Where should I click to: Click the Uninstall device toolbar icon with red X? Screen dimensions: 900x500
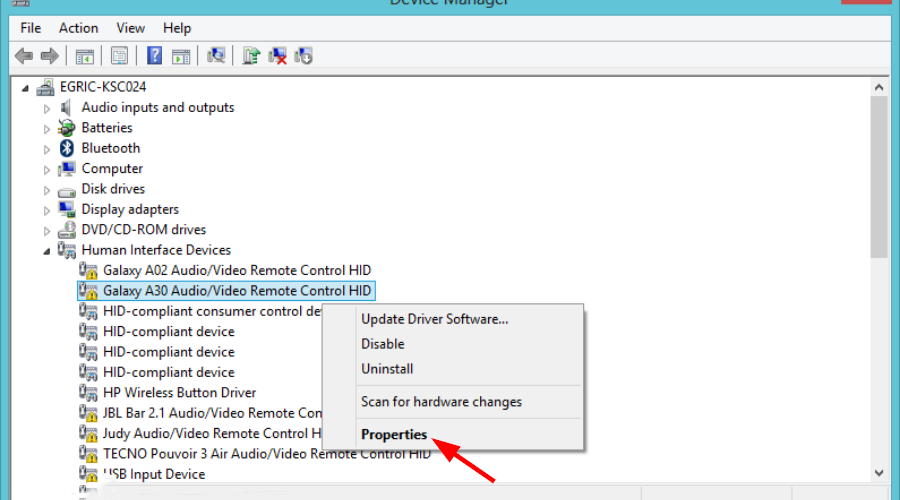point(277,56)
